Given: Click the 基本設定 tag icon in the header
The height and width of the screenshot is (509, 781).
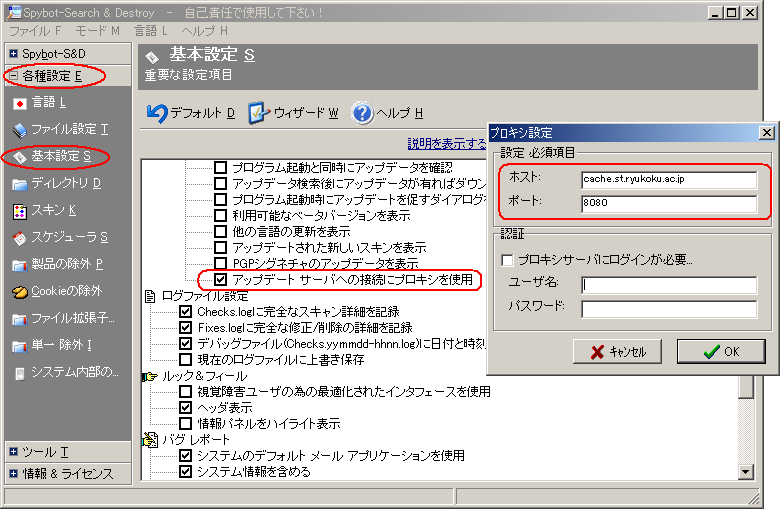Looking at the screenshot, I should point(152,57).
